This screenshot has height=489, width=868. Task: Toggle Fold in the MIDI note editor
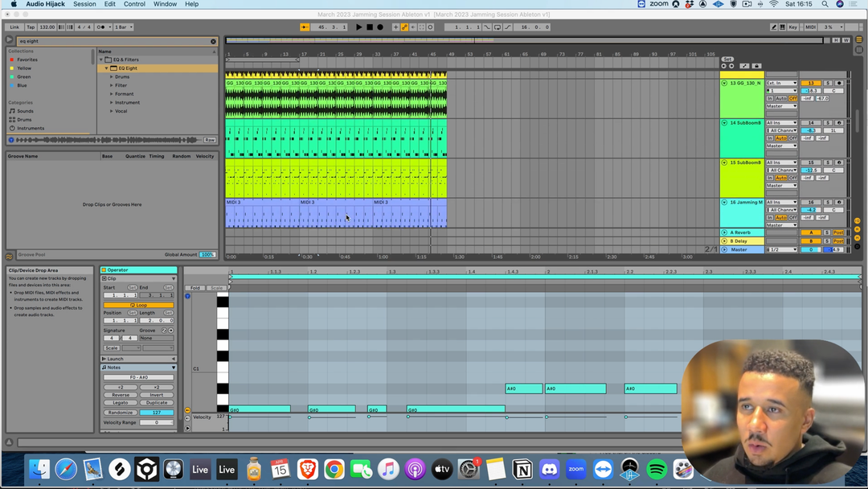(194, 288)
